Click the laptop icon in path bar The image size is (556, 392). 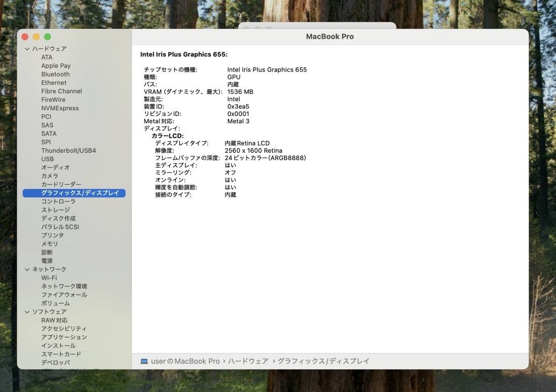coord(144,361)
